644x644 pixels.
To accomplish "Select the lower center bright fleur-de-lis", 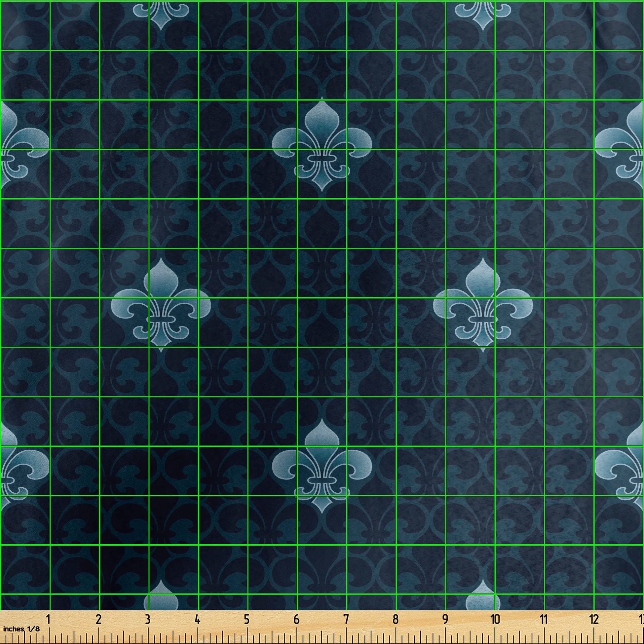I will (322, 467).
